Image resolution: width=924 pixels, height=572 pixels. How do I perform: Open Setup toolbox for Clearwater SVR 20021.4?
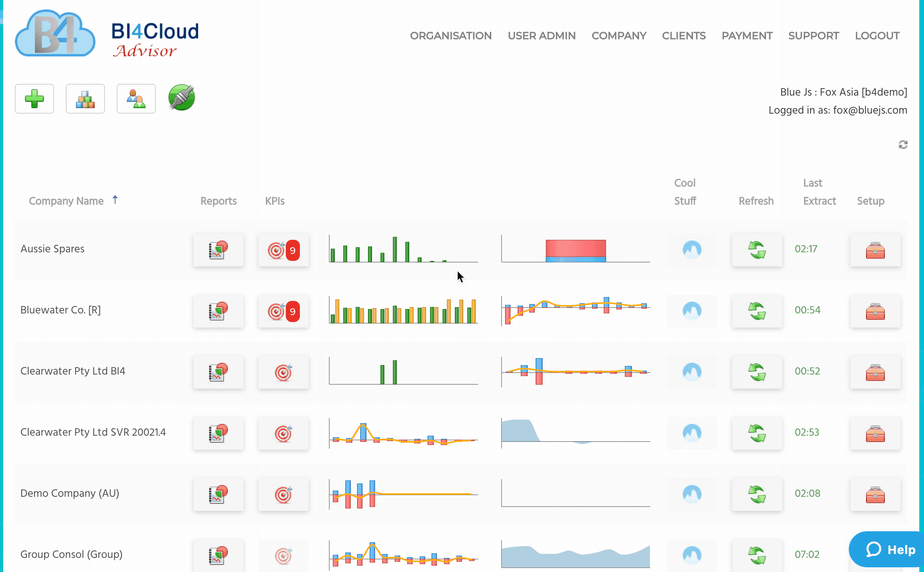pyautogui.click(x=875, y=433)
